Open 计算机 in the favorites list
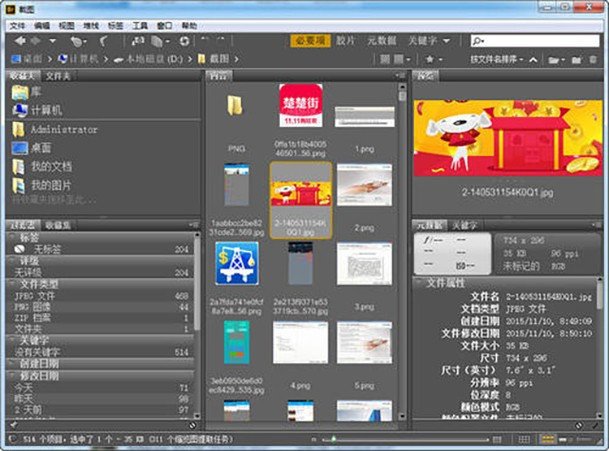 [46, 109]
